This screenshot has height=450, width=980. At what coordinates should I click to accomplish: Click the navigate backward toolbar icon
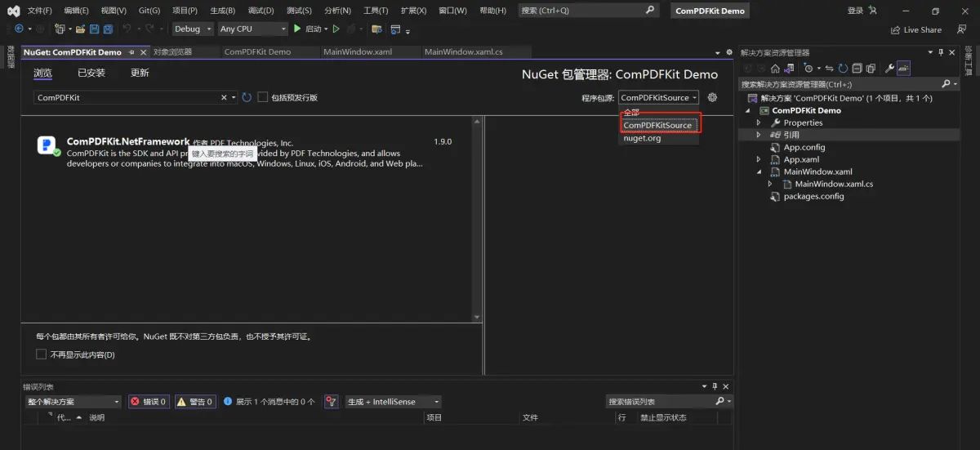tap(18, 29)
